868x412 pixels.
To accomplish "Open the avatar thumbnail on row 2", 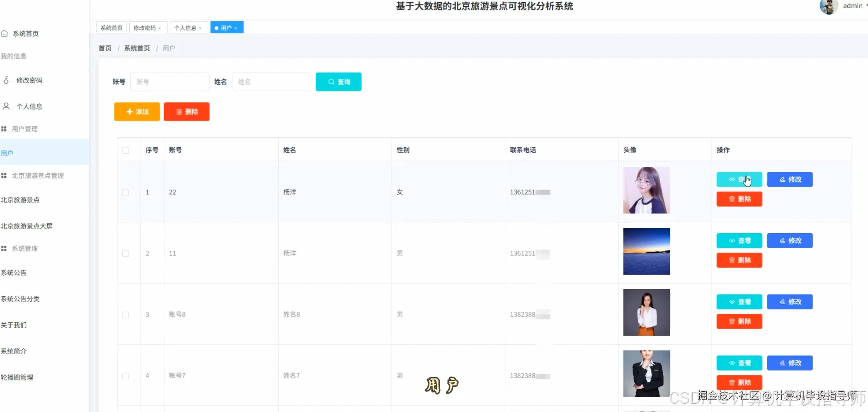I will 646,251.
